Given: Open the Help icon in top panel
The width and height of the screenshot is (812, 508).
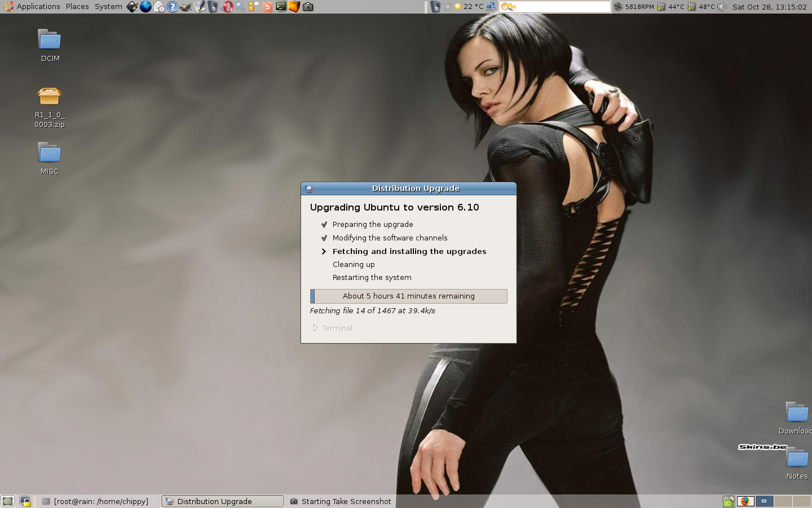Looking at the screenshot, I should pyautogui.click(x=173, y=7).
